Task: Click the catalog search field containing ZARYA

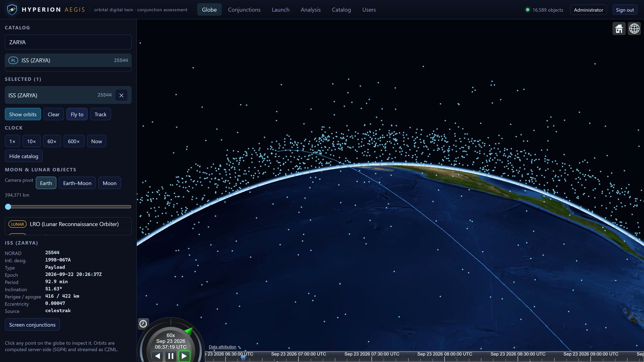Action: [x=68, y=42]
